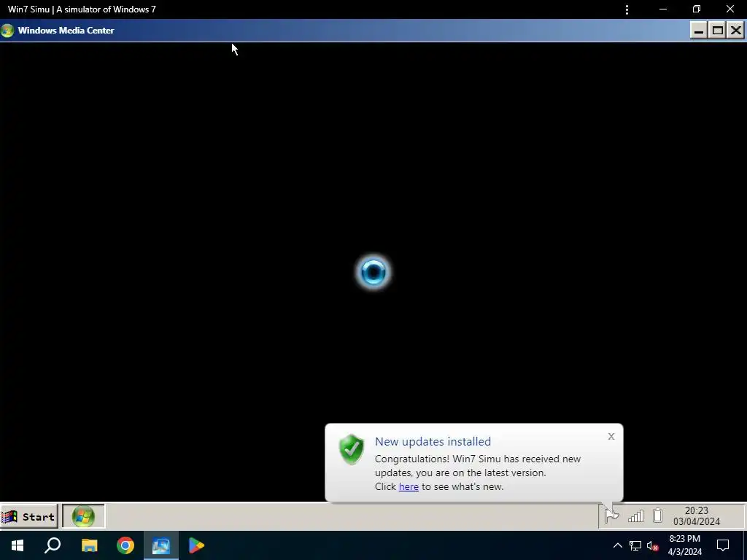Launch File Explorer from the taskbar
The image size is (747, 560).
pyautogui.click(x=89, y=545)
